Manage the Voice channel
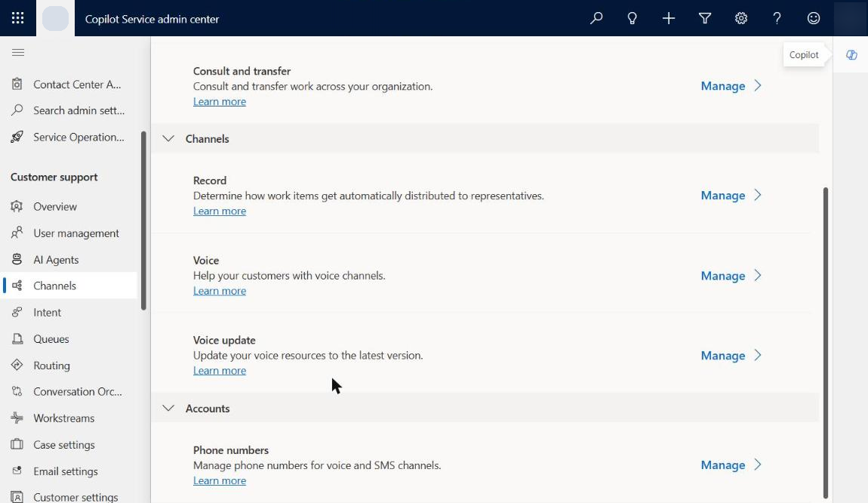The image size is (868, 503). click(723, 276)
